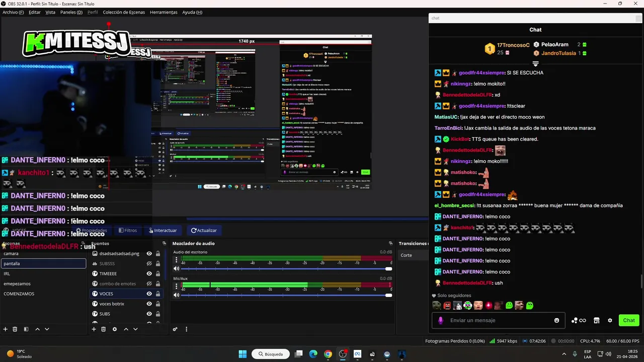Hide the TIMEEEE source
The height and width of the screenshot is (362, 644).
point(149,274)
